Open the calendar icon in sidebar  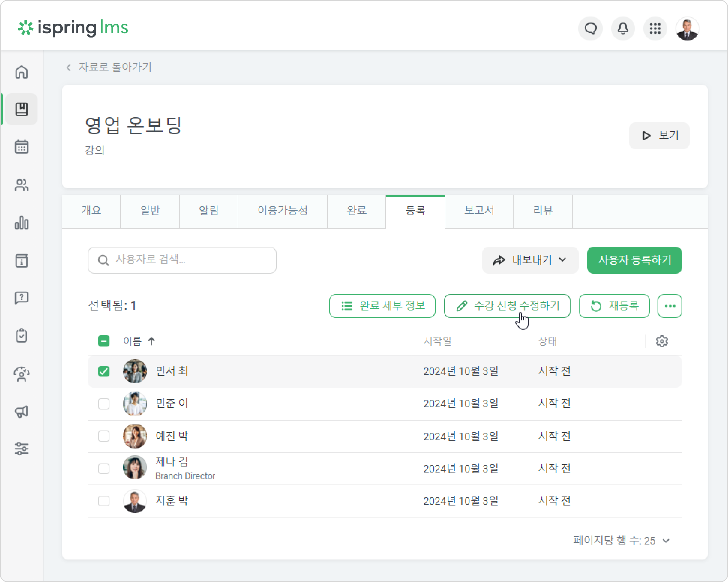(22, 147)
